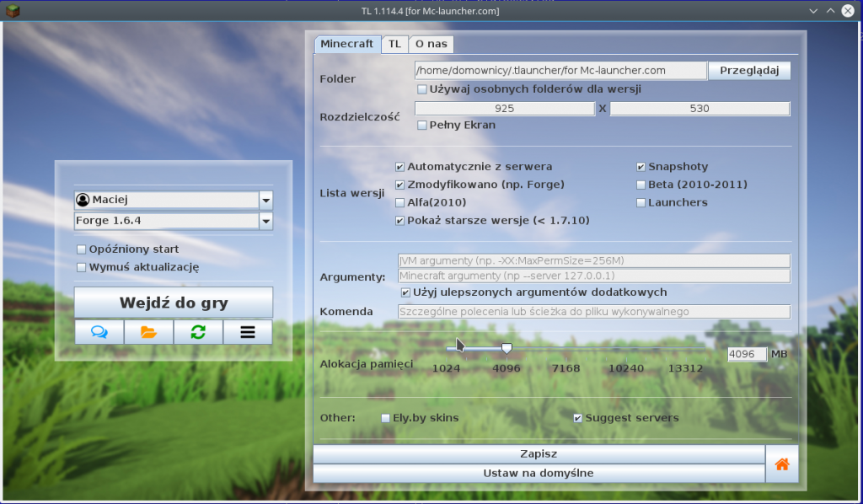The width and height of the screenshot is (863, 504).
Task: Switch to the TL tab
Action: (394, 44)
